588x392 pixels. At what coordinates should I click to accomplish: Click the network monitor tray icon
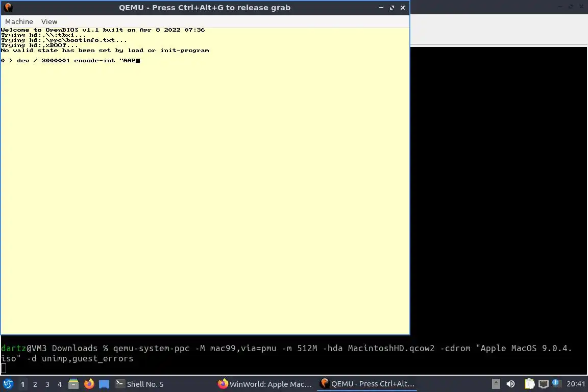pyautogui.click(x=544, y=384)
